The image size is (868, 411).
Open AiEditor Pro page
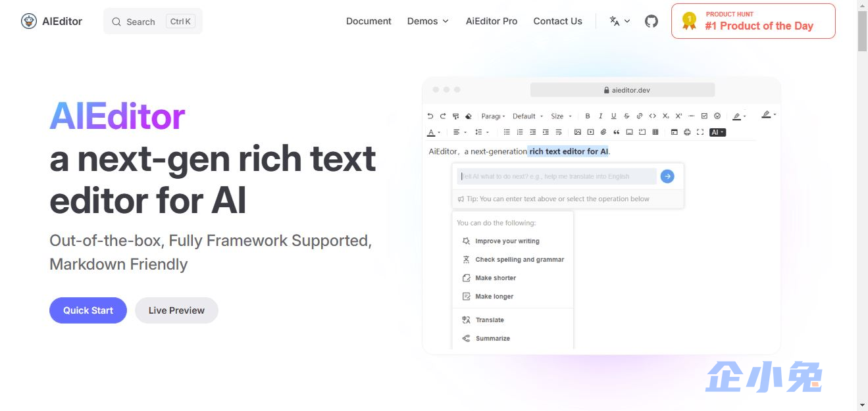point(492,21)
